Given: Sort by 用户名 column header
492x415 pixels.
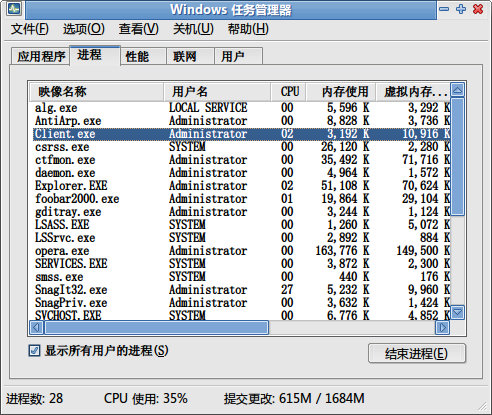Looking at the screenshot, I should 217,92.
